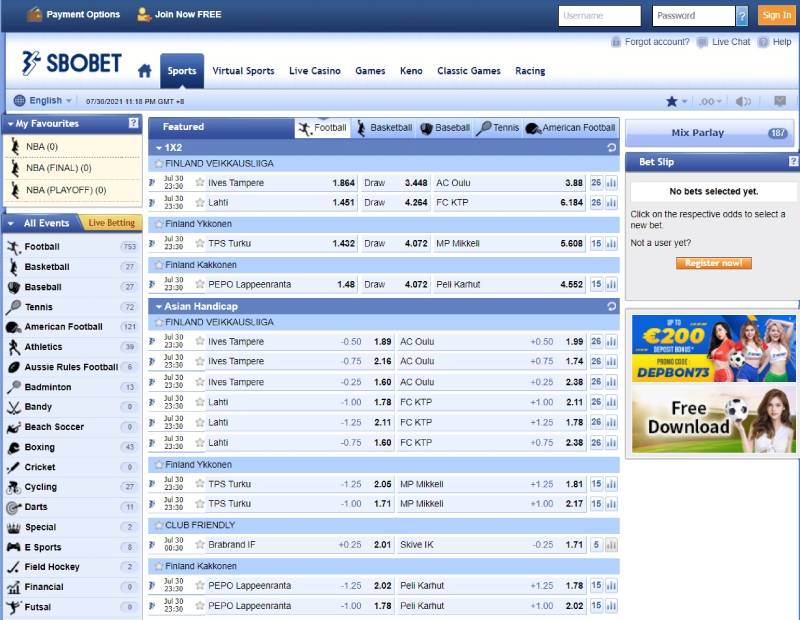Open the odds format decimal dropdown

pyautogui.click(x=710, y=101)
